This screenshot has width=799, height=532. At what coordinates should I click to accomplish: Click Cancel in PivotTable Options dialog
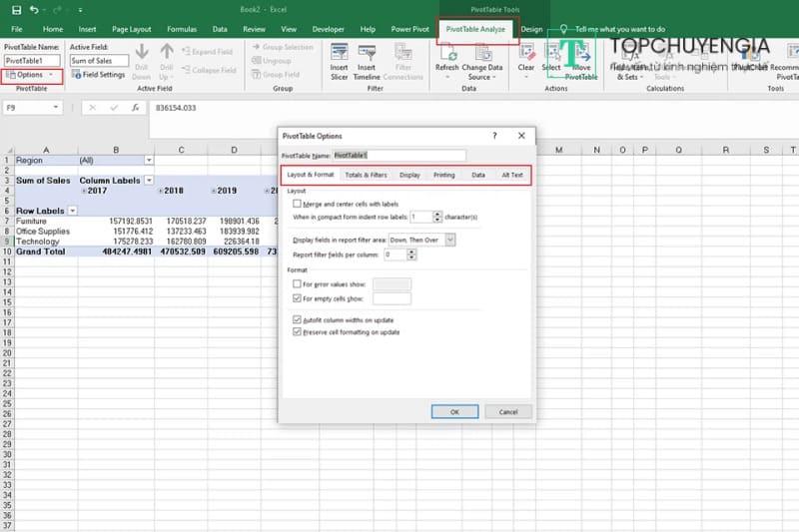coord(508,411)
